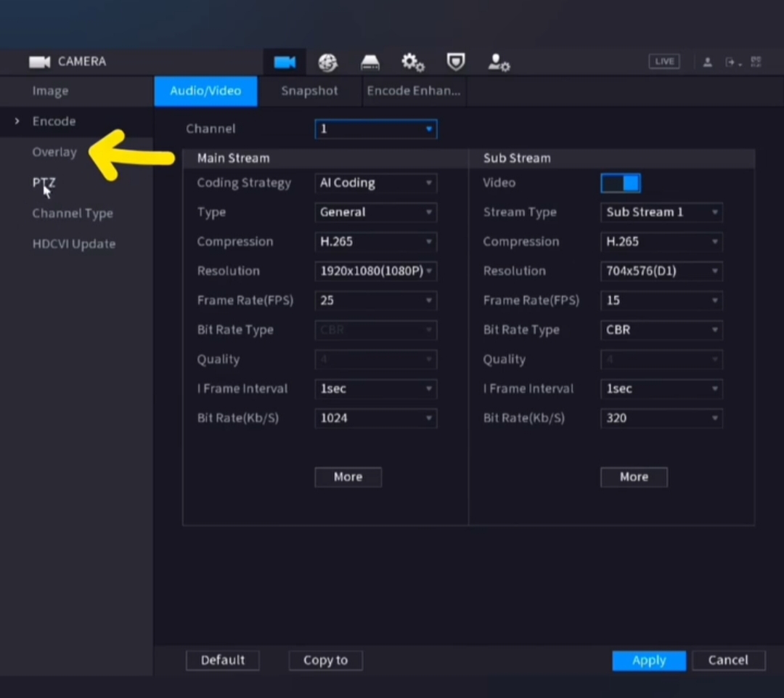784x698 pixels.
Task: Click the LIVE view button
Action: [664, 62]
